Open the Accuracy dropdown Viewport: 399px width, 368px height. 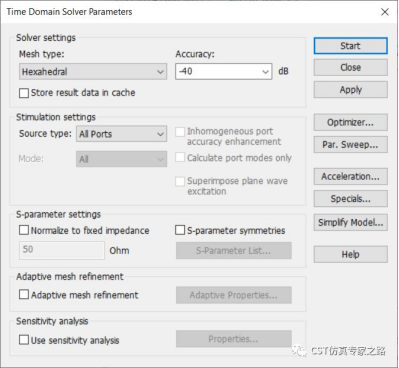click(265, 72)
